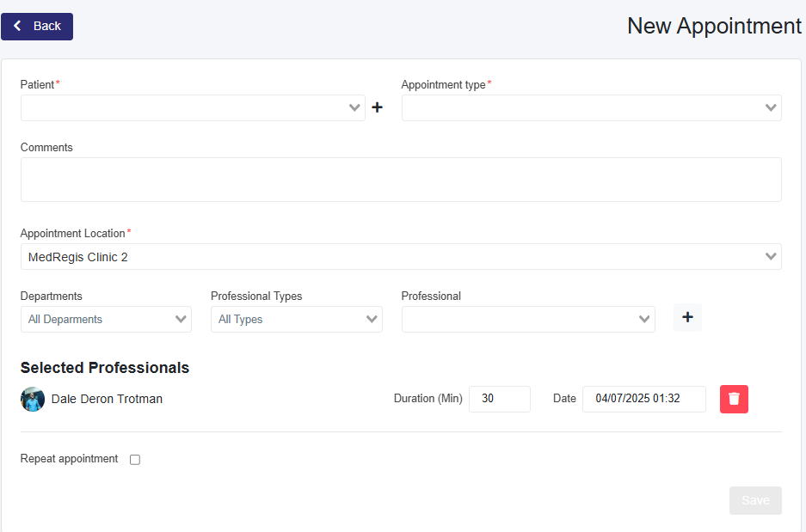Open the Professional selection dropdown
The height and width of the screenshot is (532, 806).
(x=527, y=319)
